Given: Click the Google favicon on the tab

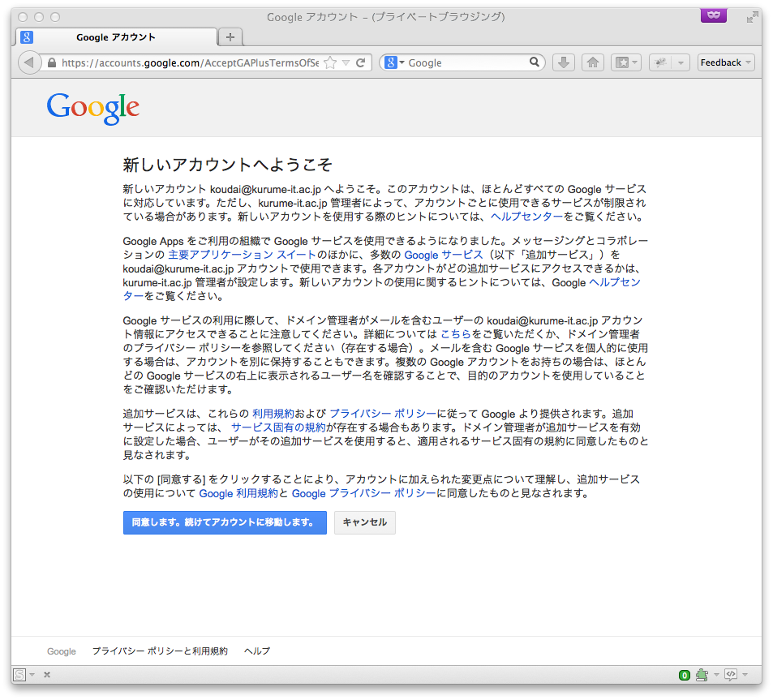Looking at the screenshot, I should click(x=27, y=37).
